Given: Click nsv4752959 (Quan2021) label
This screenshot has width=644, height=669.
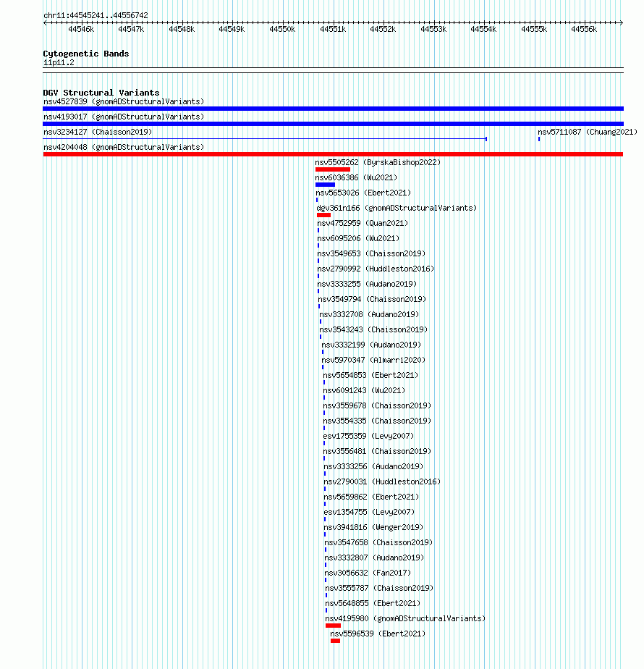Looking at the screenshot, I should (363, 223).
